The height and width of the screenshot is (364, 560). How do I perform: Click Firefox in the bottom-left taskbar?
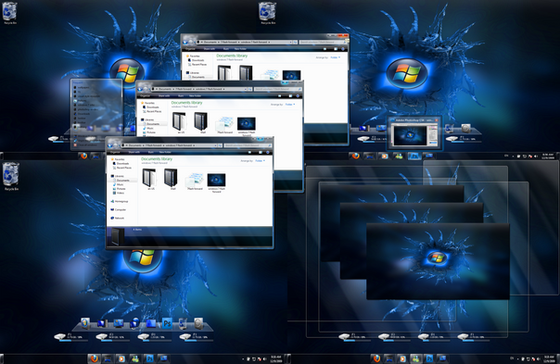click(x=94, y=358)
